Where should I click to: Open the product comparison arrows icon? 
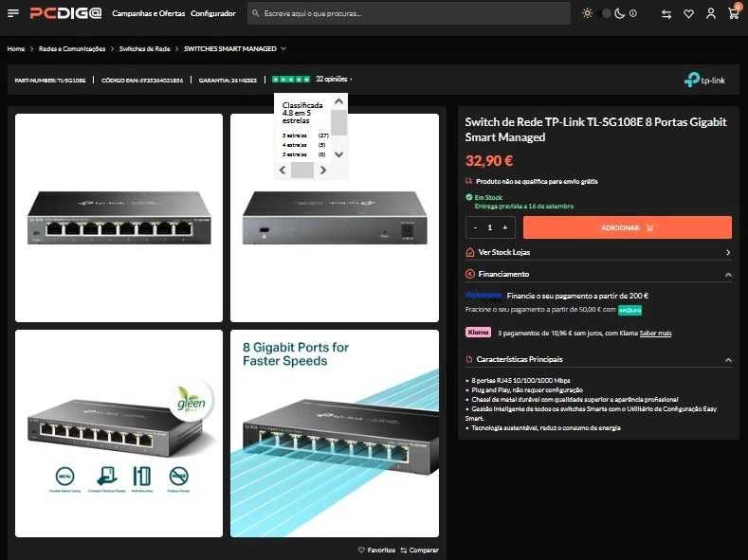click(x=666, y=14)
